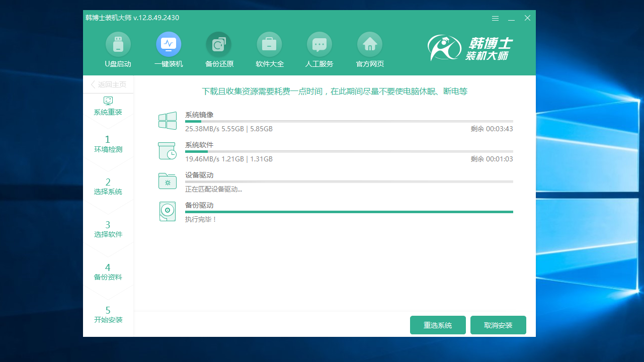The width and height of the screenshot is (644, 362).
Task: Open the U盘启动 (USB boot) feature
Action: point(118,49)
